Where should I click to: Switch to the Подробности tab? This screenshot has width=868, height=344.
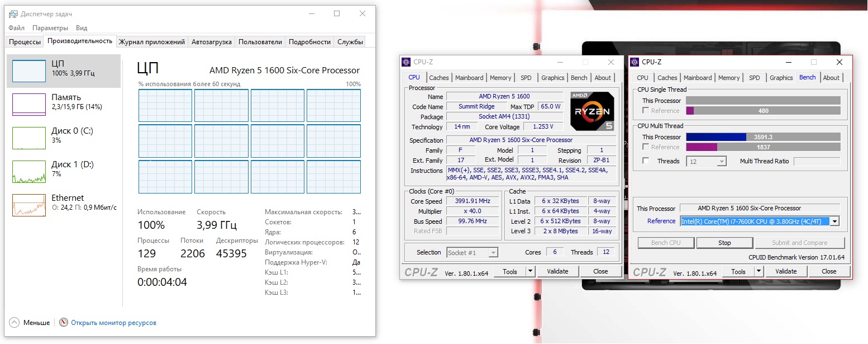[310, 42]
